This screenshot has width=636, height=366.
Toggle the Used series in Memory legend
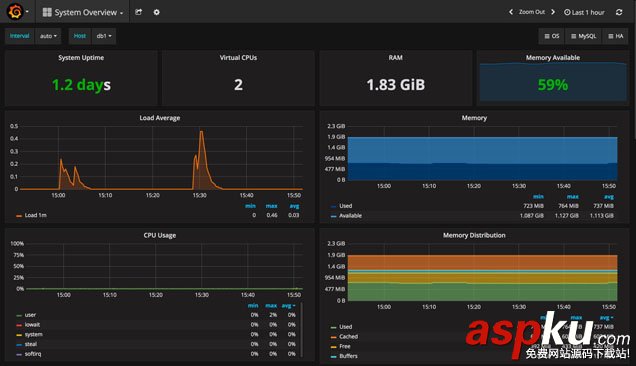(x=346, y=206)
